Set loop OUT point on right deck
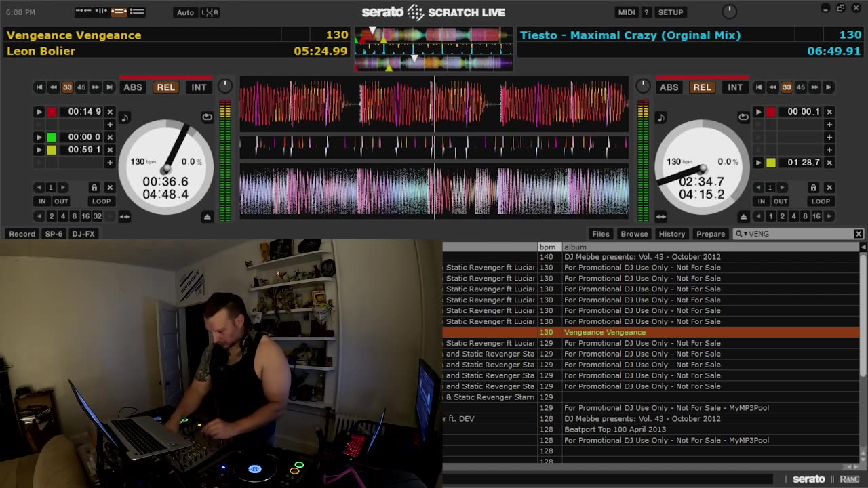The image size is (868, 488). click(x=781, y=201)
